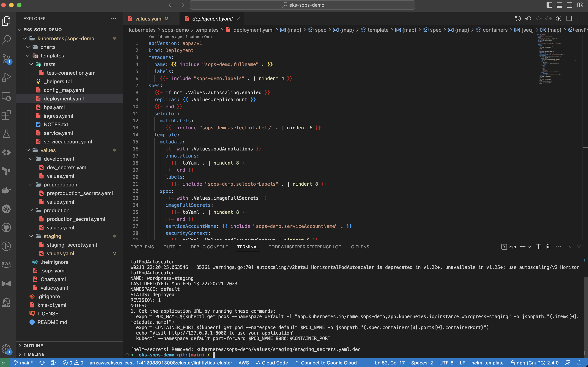Switch to the values.yaml editor tab
Screen dimensions: 588x367
pos(149,19)
